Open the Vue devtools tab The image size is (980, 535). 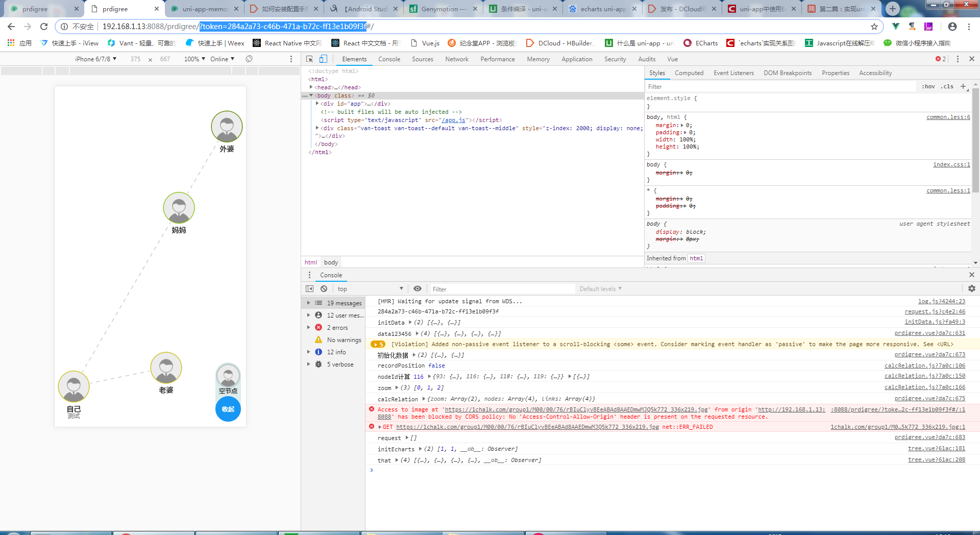(x=673, y=59)
